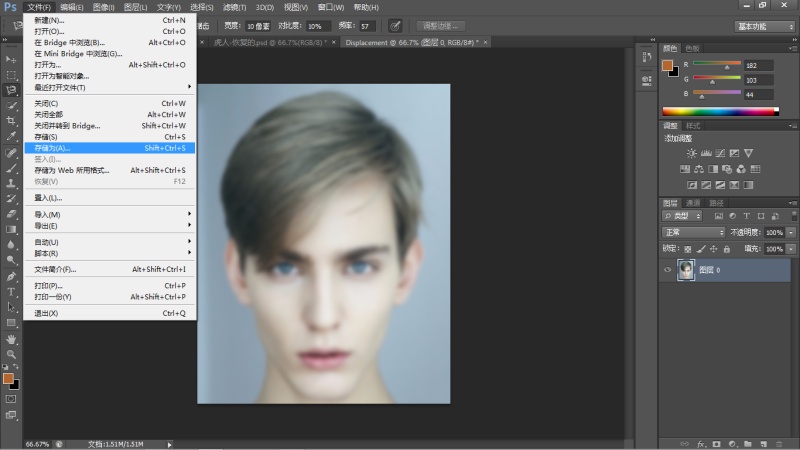Open the 填充 fill slider arrow
The image size is (800, 450).
(791, 249)
